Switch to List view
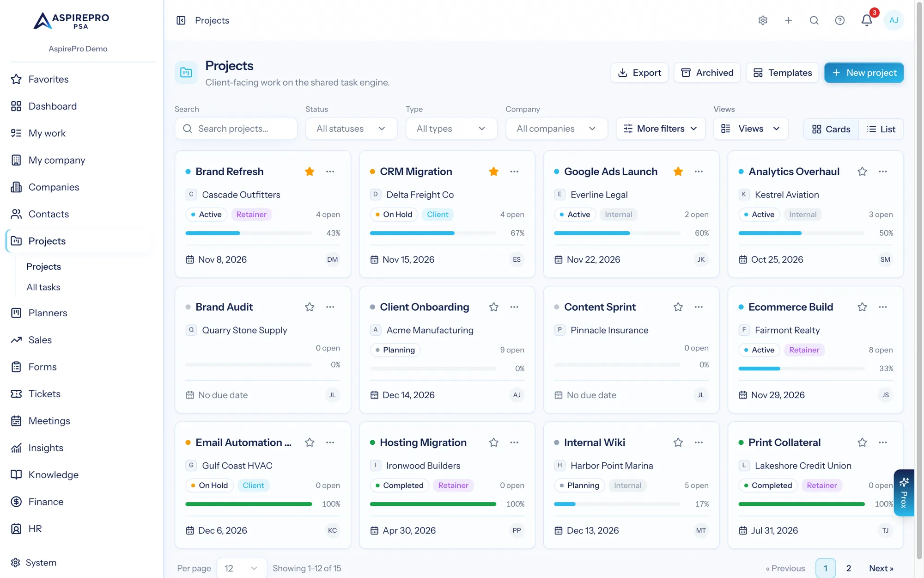The width and height of the screenshot is (924, 578). tap(881, 129)
